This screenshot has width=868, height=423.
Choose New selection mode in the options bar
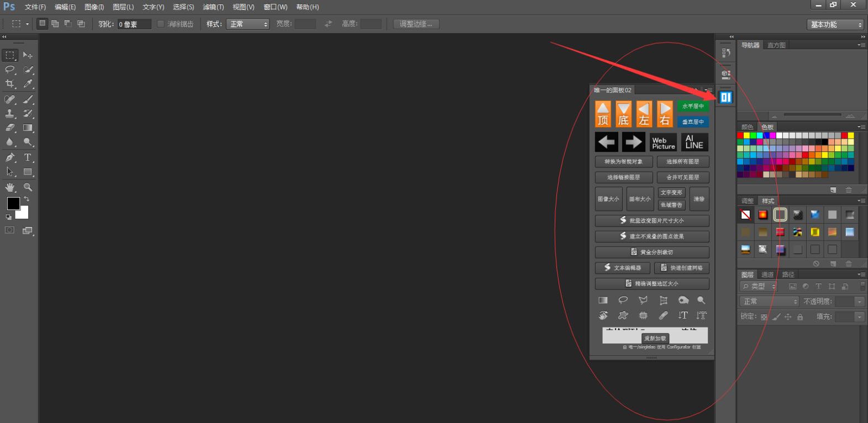click(x=42, y=24)
